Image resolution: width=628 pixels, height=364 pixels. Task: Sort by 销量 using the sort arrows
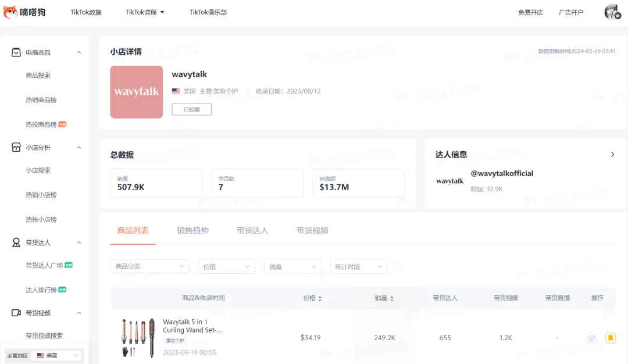[x=391, y=298]
